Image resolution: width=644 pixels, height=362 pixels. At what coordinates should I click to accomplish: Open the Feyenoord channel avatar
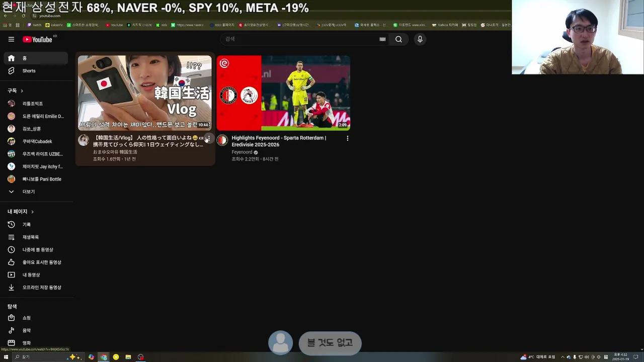point(222,140)
